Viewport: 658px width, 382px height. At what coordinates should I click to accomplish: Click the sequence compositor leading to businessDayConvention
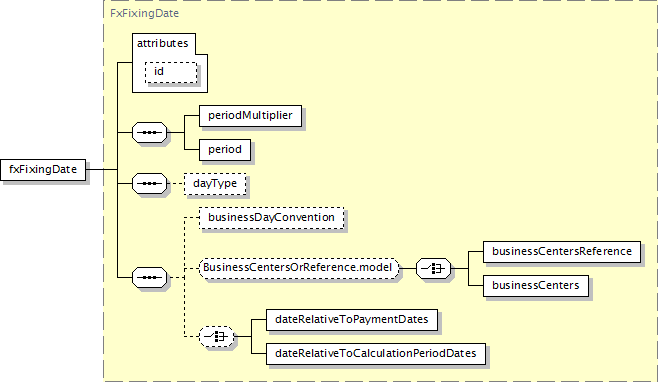click(149, 277)
